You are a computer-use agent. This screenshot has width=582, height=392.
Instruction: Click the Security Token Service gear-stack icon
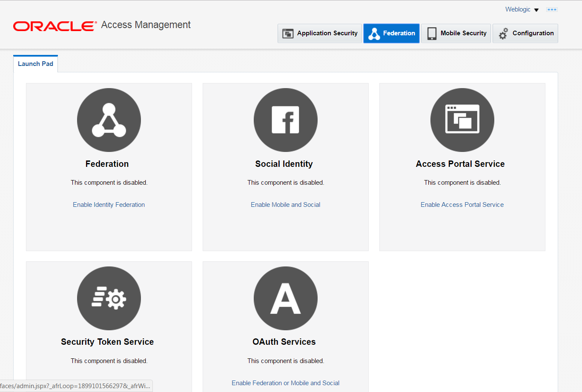(x=109, y=298)
